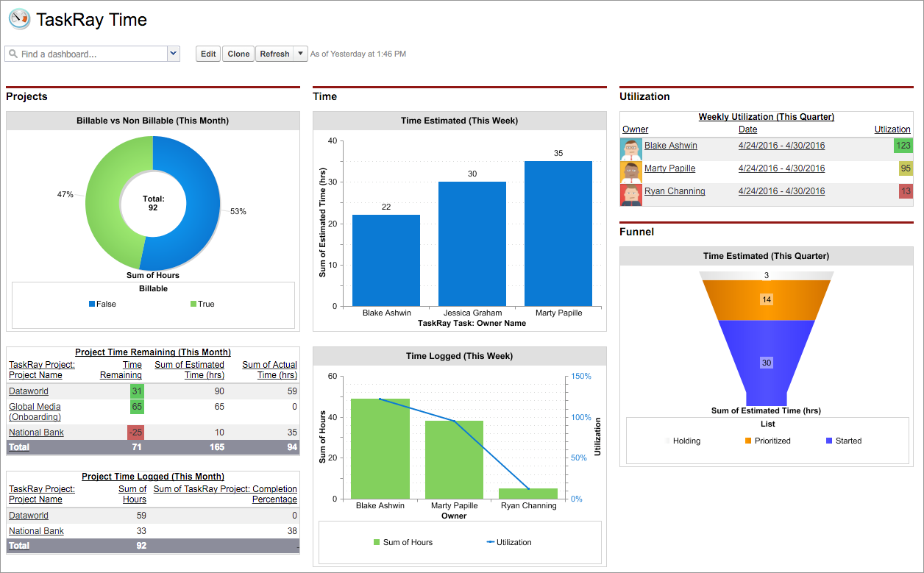Click the Clone button

pyautogui.click(x=238, y=54)
